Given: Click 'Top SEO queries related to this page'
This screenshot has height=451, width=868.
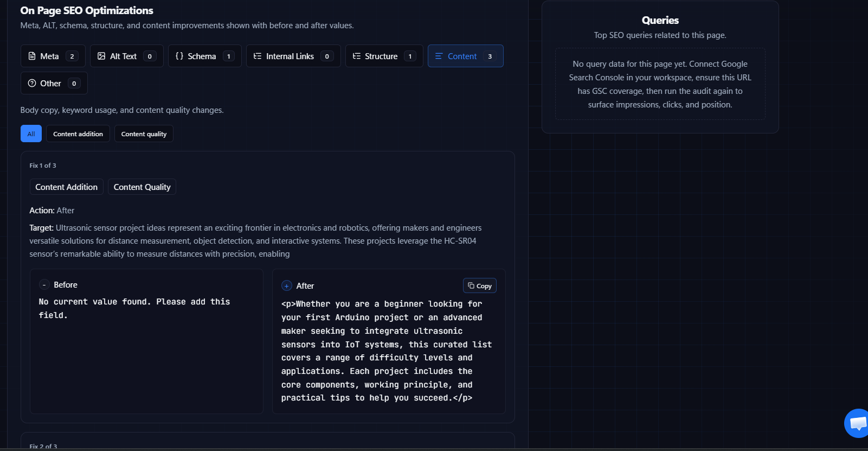Looking at the screenshot, I should click(660, 35).
